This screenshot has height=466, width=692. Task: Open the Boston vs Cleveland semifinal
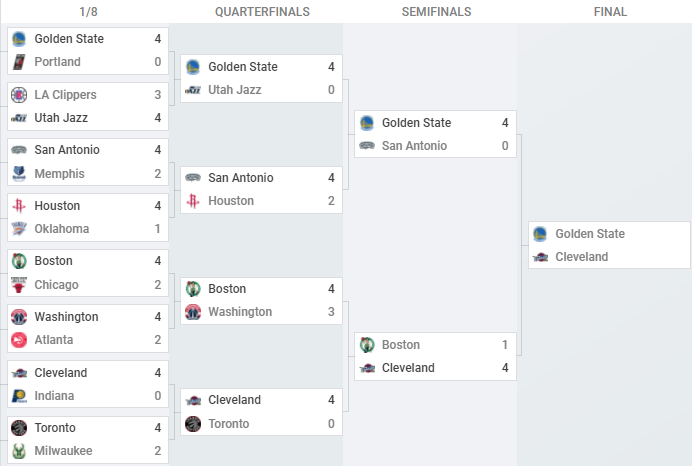[x=436, y=356]
